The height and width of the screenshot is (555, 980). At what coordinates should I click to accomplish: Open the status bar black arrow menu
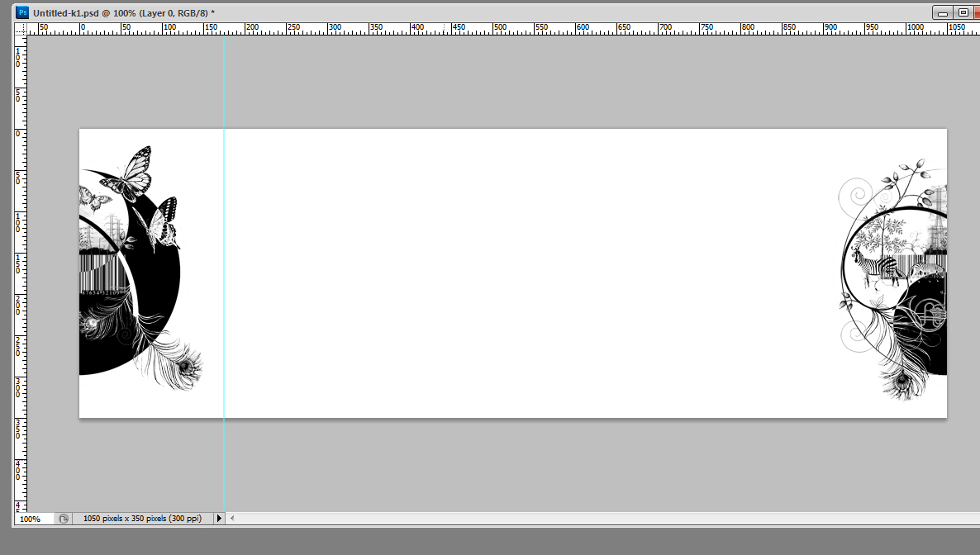(219, 519)
